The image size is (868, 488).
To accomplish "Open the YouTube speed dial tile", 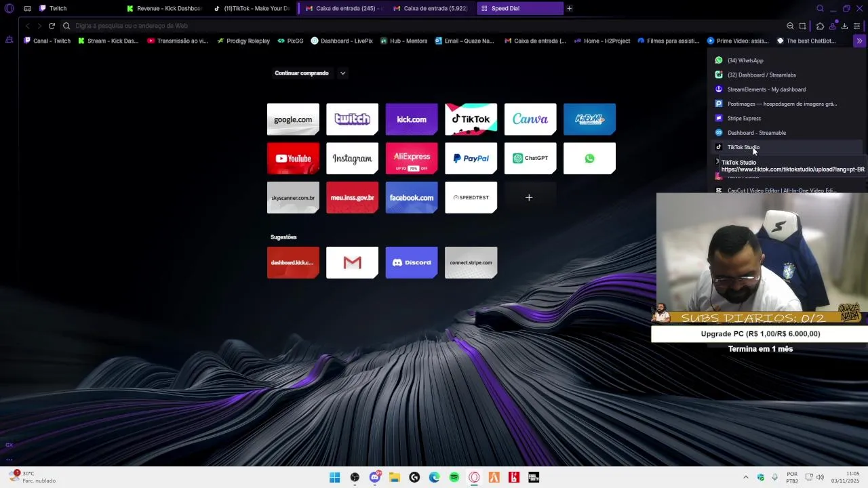I will pyautogui.click(x=293, y=159).
